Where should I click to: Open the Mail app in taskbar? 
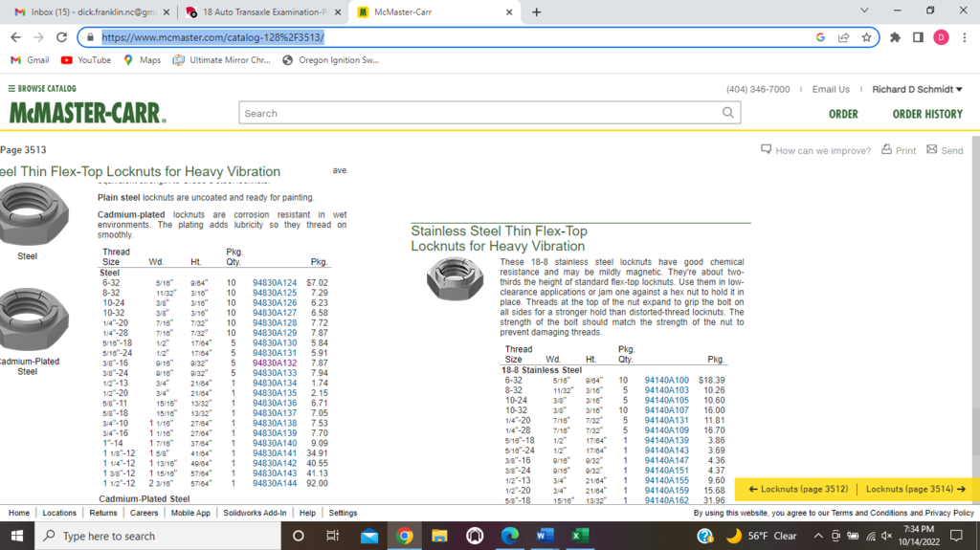pyautogui.click(x=369, y=536)
